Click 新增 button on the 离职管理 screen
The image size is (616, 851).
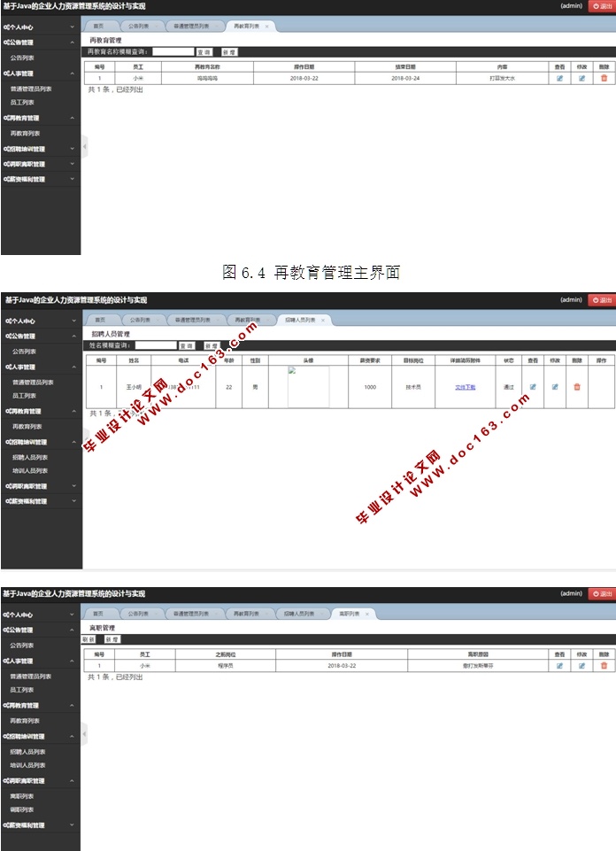point(112,639)
